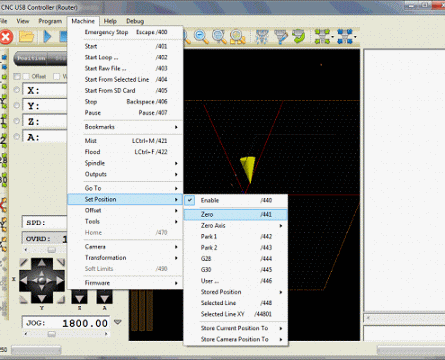Click the yellow tool cone in 3D view

click(248, 169)
